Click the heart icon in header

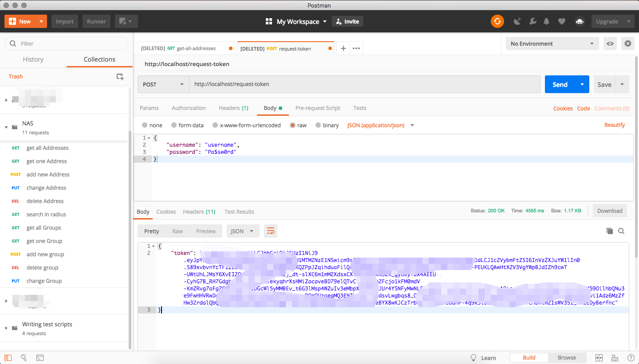click(562, 21)
